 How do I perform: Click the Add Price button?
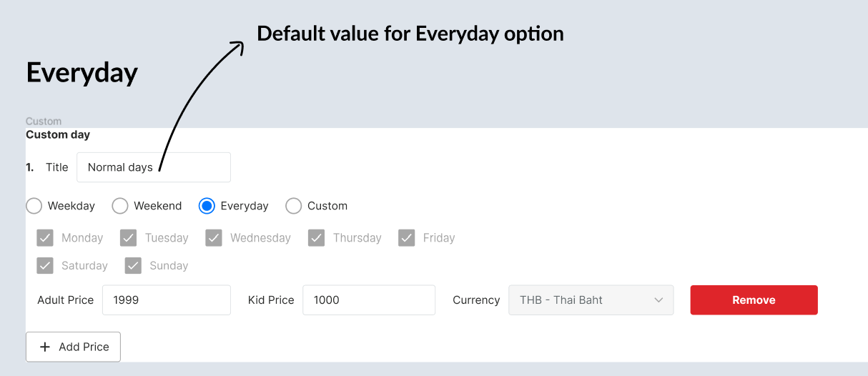(x=73, y=347)
